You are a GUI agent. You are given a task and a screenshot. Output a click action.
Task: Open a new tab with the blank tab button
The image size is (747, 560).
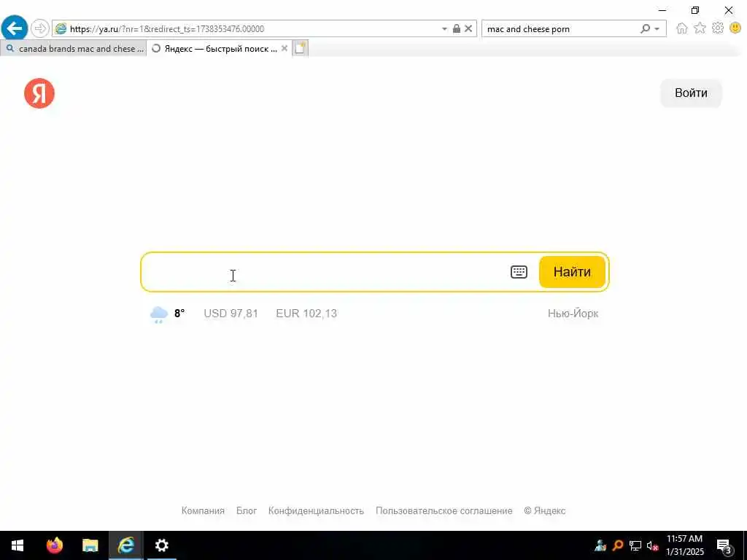300,48
